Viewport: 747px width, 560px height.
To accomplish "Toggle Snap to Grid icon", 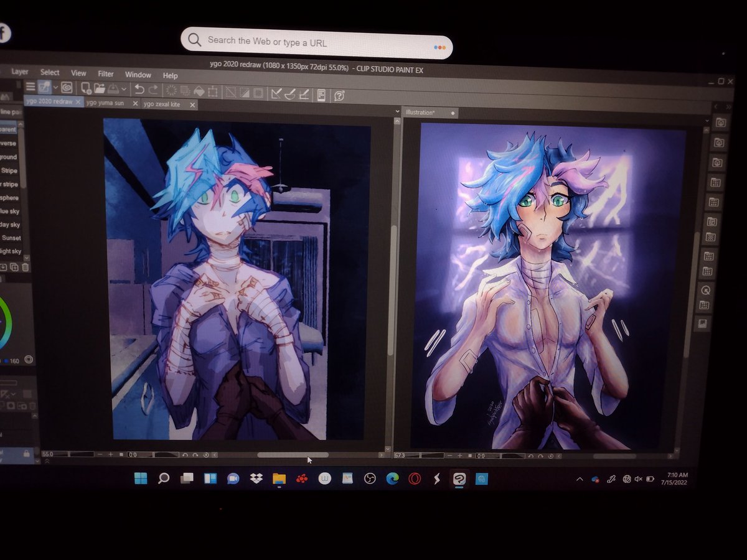I will pyautogui.click(x=304, y=94).
